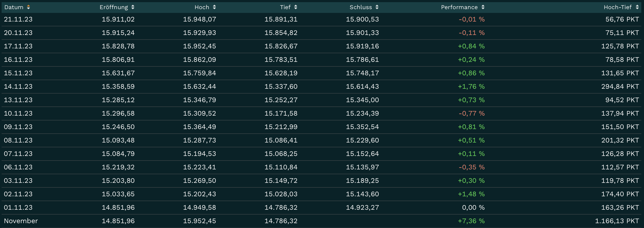The height and width of the screenshot is (228, 644).
Task: Click sort icon beside Datum header
Action: tap(28, 7)
